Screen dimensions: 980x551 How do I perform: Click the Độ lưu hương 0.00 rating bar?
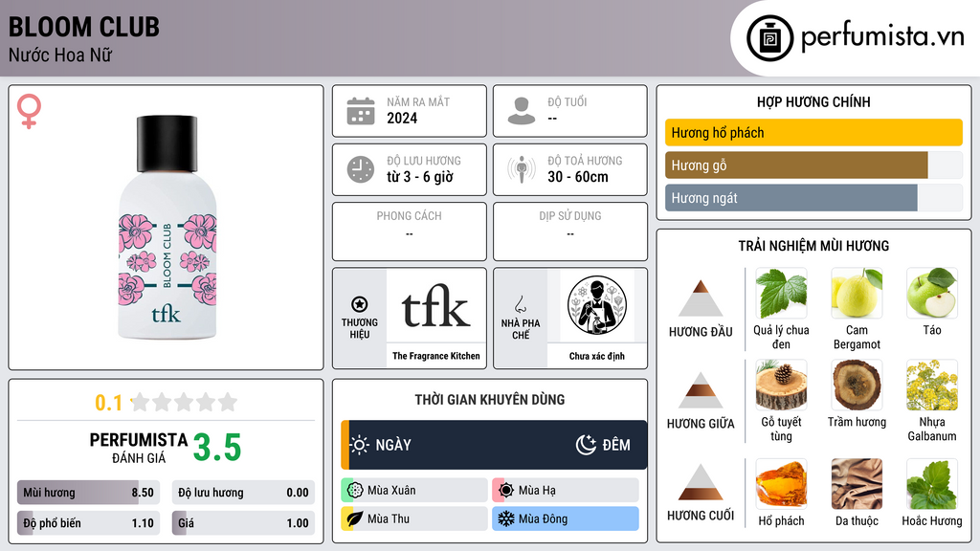pyautogui.click(x=243, y=493)
